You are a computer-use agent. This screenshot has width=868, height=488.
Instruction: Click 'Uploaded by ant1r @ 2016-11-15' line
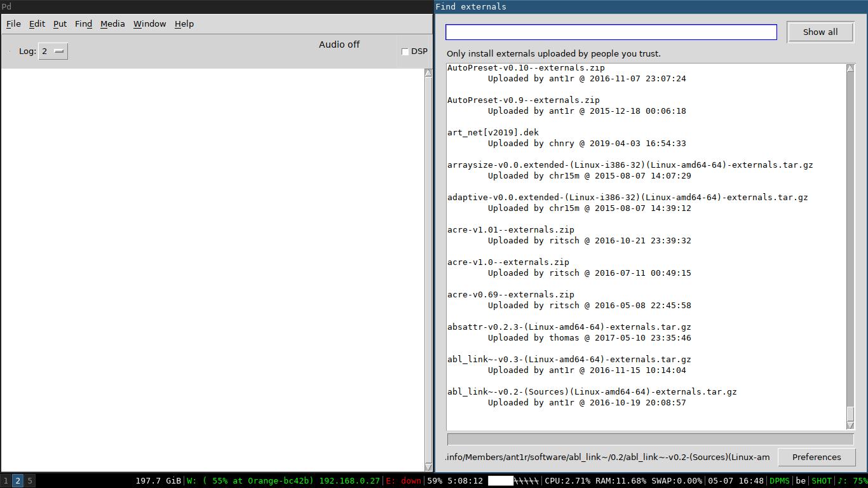(x=587, y=370)
